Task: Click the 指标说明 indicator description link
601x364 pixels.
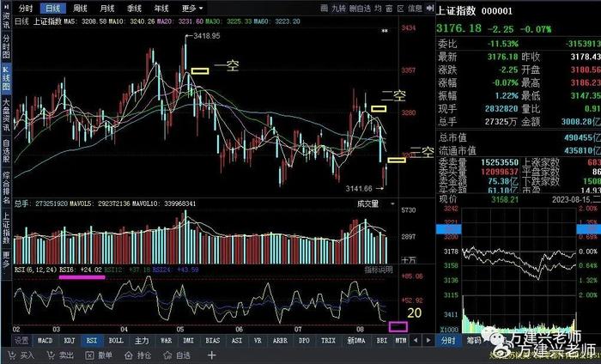Action: click(378, 269)
